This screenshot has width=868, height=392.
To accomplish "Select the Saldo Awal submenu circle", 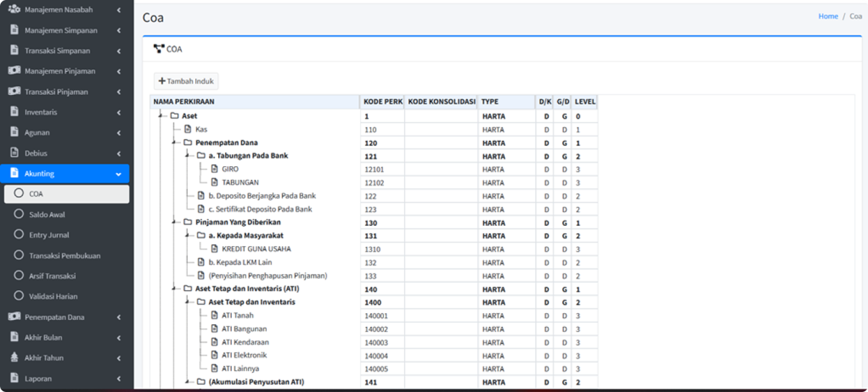I will (x=19, y=214).
